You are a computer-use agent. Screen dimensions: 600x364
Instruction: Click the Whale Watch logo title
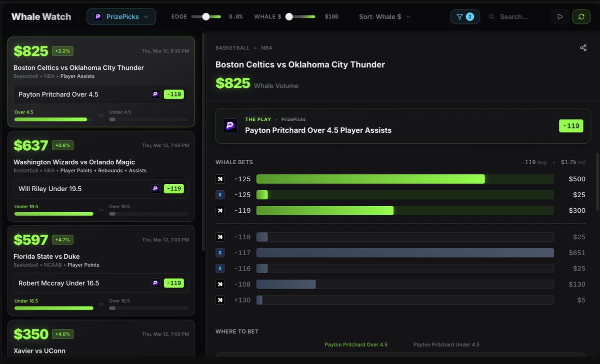(x=41, y=16)
